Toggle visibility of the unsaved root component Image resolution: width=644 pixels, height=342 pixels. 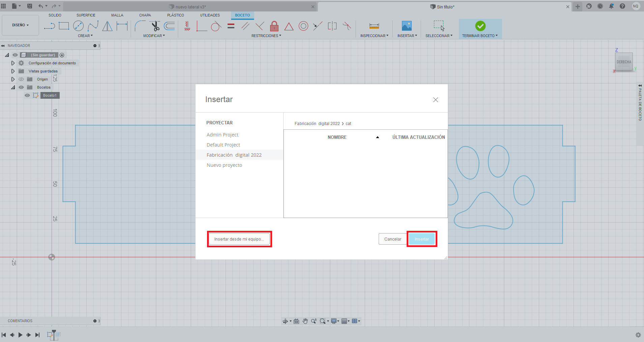pyautogui.click(x=15, y=55)
